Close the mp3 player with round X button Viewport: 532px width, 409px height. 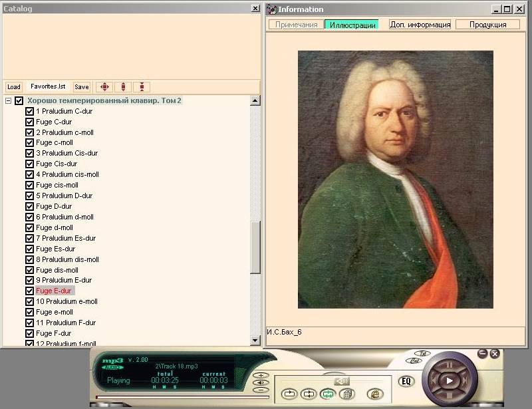pos(495,354)
